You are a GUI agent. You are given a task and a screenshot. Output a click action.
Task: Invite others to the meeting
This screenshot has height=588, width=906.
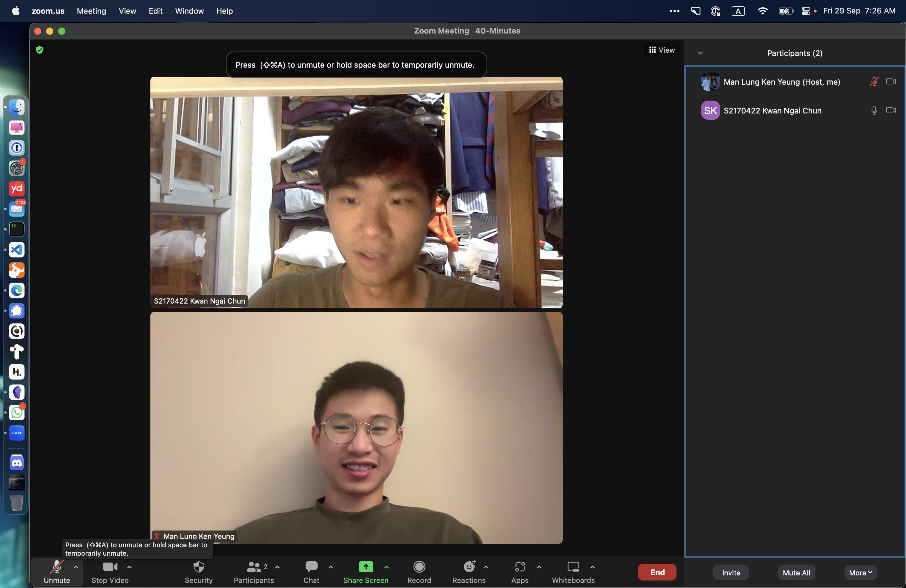point(731,572)
